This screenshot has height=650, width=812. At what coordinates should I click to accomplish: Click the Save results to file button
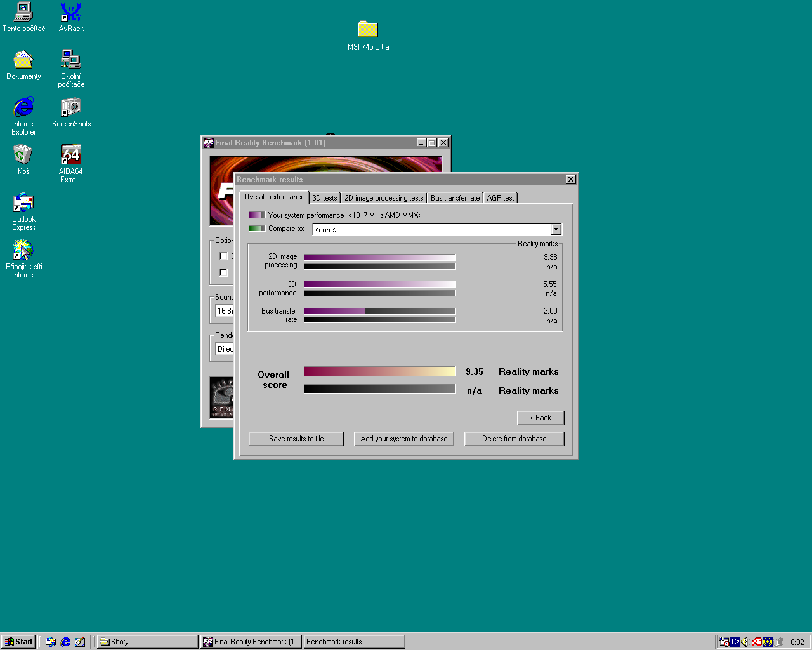(296, 439)
